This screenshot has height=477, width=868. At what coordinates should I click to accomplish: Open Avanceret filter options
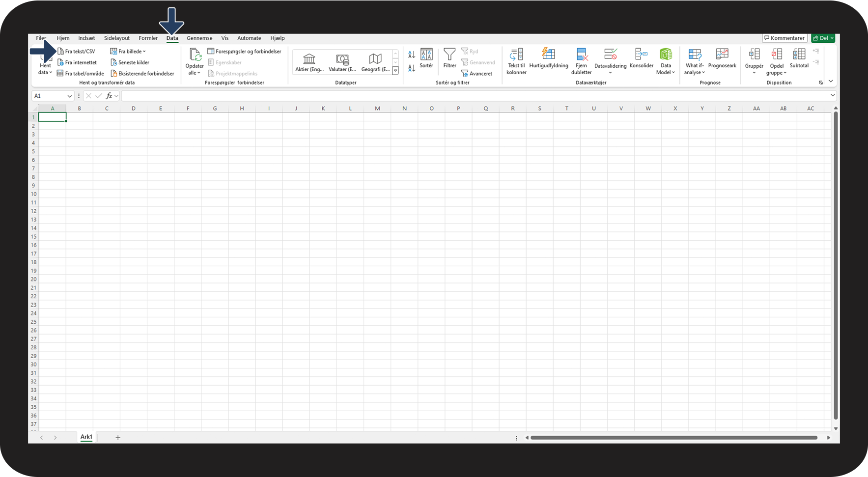pos(476,74)
